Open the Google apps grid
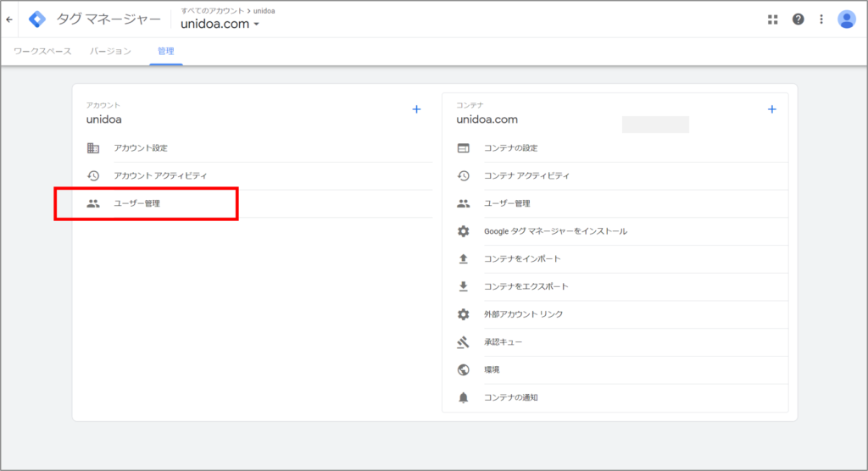Image resolution: width=868 pixels, height=471 pixels. coord(773,19)
